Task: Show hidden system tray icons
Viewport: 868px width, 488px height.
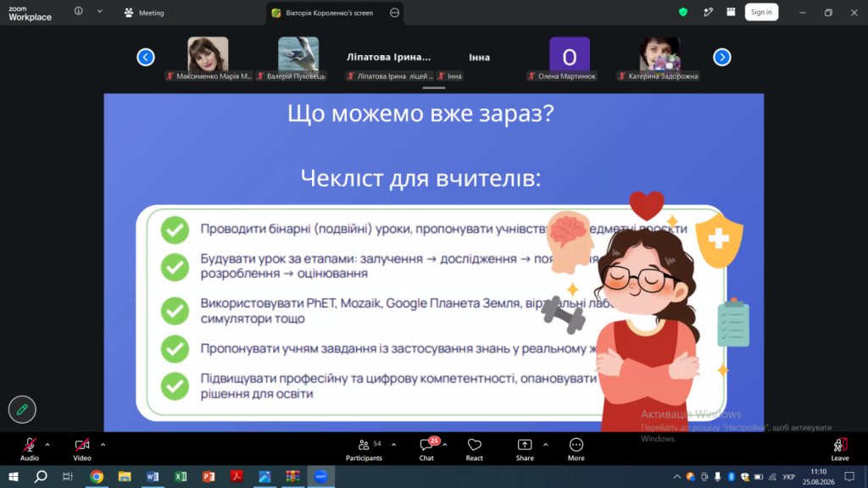Action: pos(676,477)
